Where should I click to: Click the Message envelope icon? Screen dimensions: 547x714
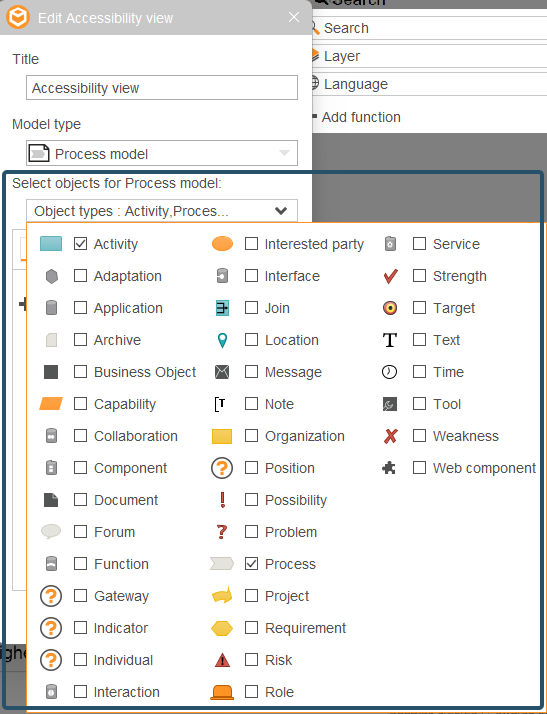pyautogui.click(x=222, y=372)
